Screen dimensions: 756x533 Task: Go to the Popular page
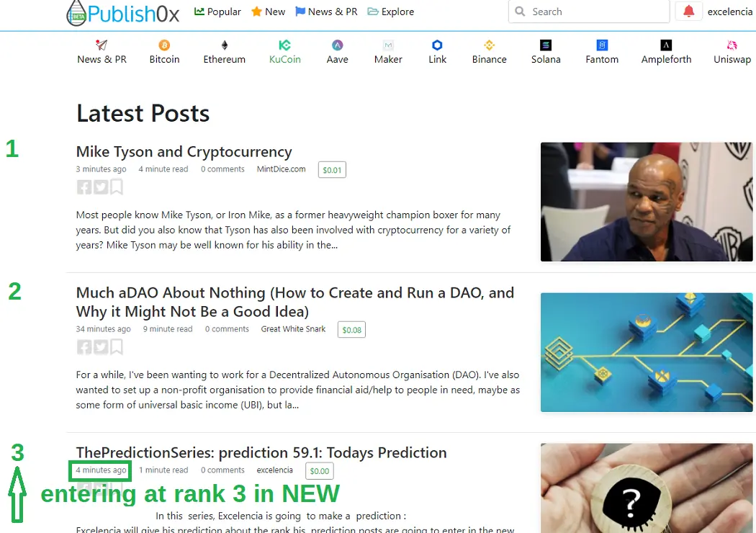pos(224,12)
